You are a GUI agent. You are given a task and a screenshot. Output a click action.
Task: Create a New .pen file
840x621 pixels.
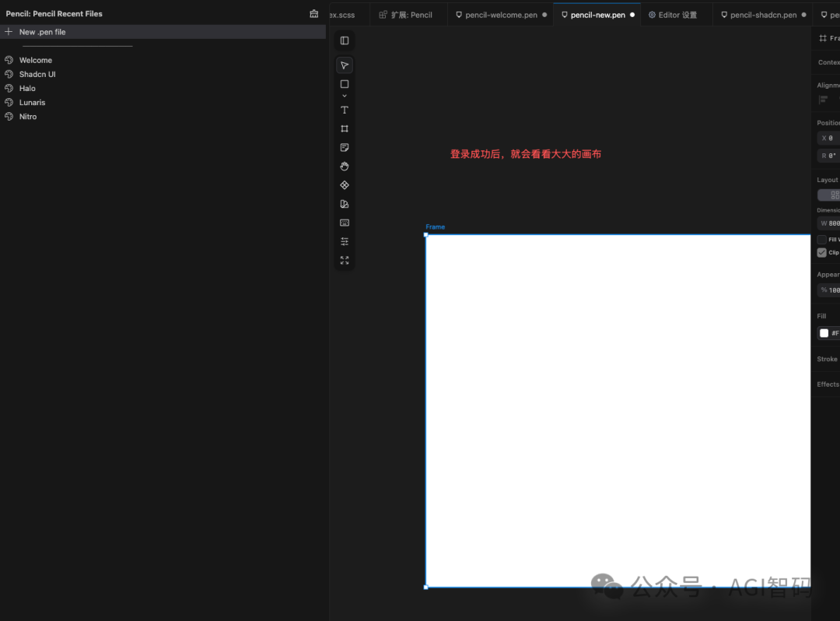(x=163, y=32)
